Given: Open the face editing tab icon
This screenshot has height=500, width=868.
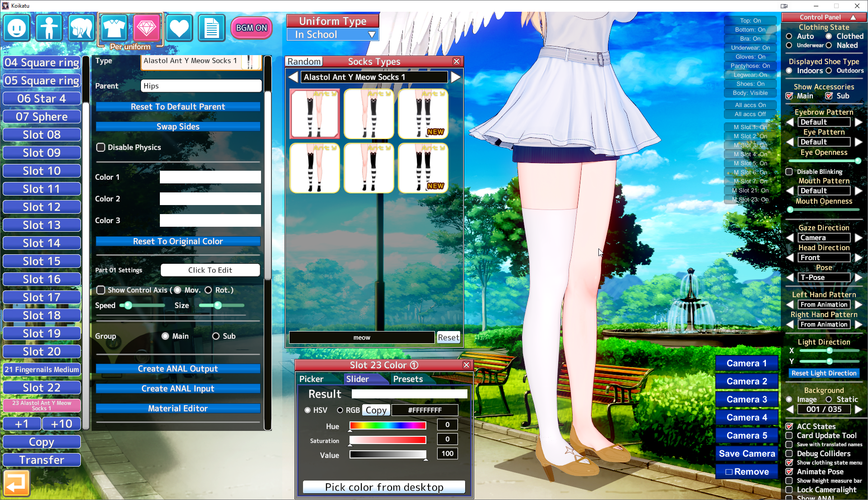Looking at the screenshot, I should click(x=17, y=28).
